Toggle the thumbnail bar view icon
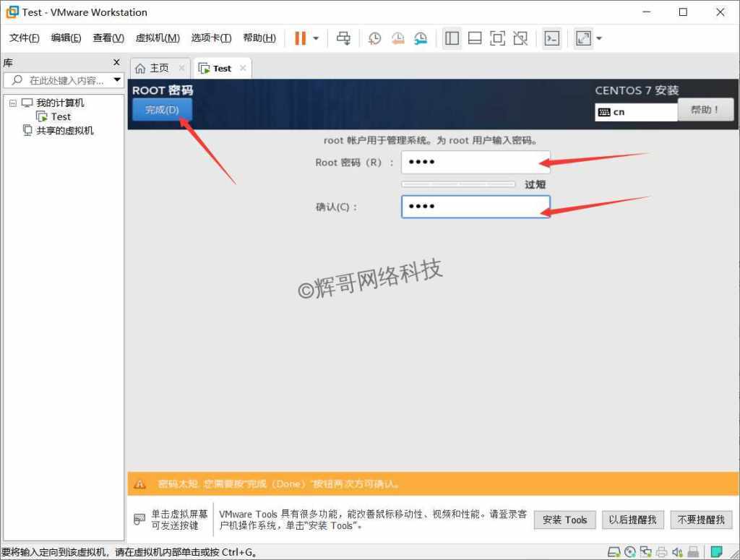The width and height of the screenshot is (740, 560). (475, 38)
